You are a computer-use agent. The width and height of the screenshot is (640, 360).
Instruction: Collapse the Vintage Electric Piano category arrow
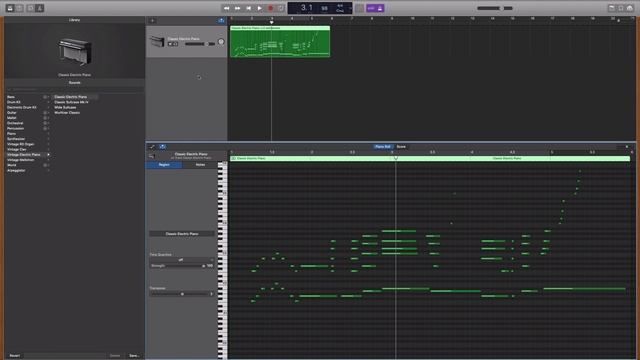48,155
